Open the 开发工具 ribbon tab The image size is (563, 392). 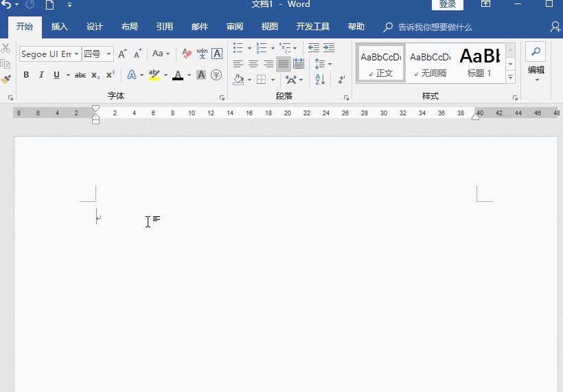(312, 27)
